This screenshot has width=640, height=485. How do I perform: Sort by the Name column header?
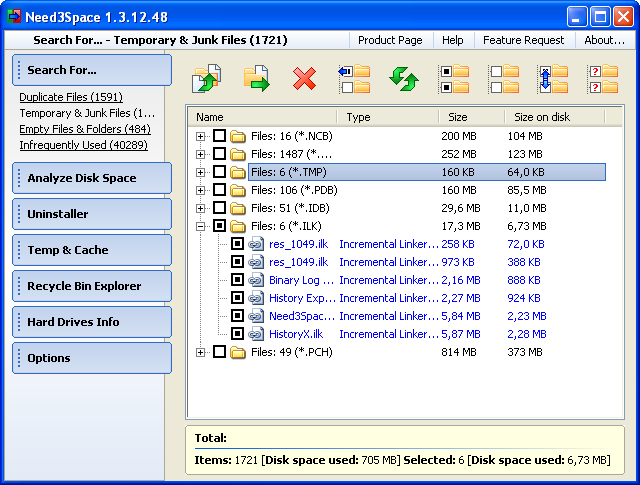[x=262, y=117]
